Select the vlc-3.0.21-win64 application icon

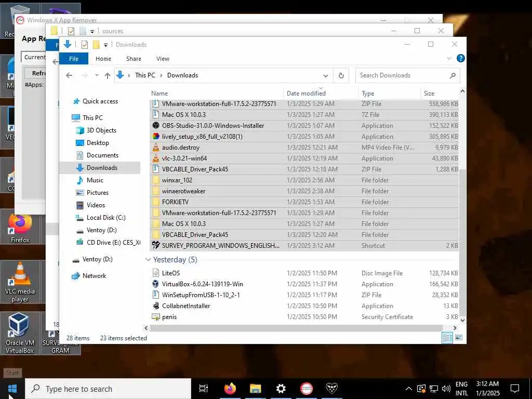pos(156,158)
